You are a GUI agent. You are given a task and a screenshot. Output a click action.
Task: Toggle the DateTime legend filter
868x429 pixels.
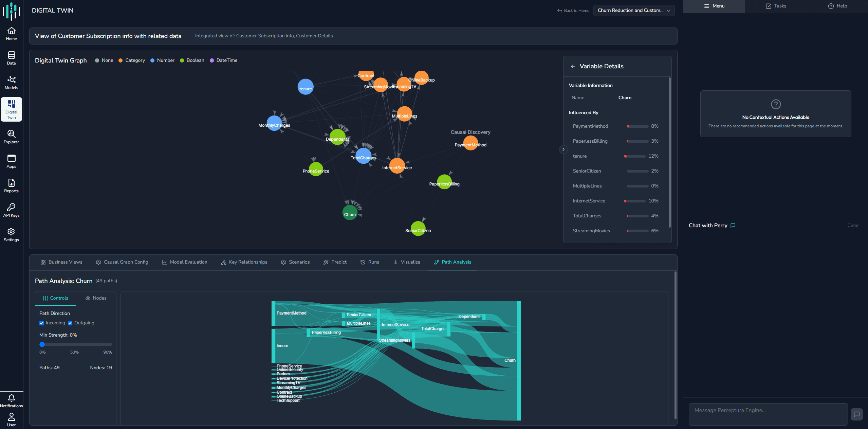click(224, 60)
